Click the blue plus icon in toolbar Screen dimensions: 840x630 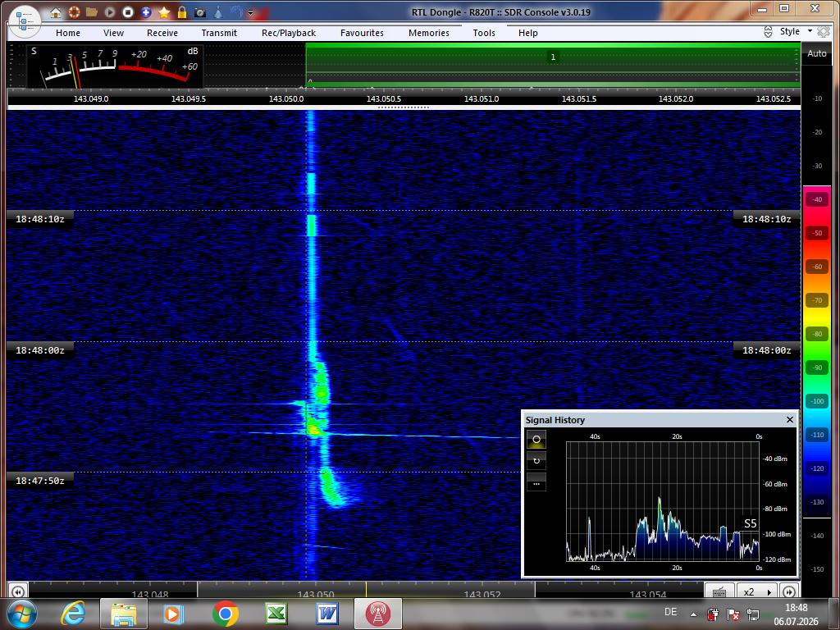(146, 11)
